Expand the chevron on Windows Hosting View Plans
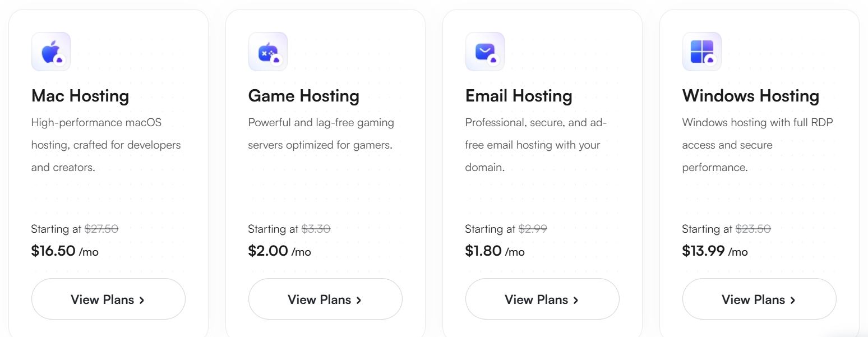868x337 pixels. (x=792, y=299)
